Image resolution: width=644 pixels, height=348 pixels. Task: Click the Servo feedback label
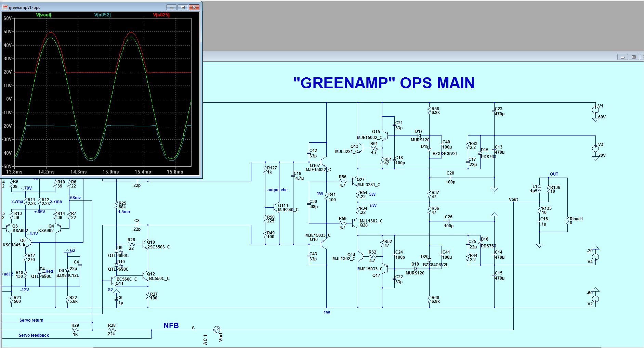click(x=34, y=335)
